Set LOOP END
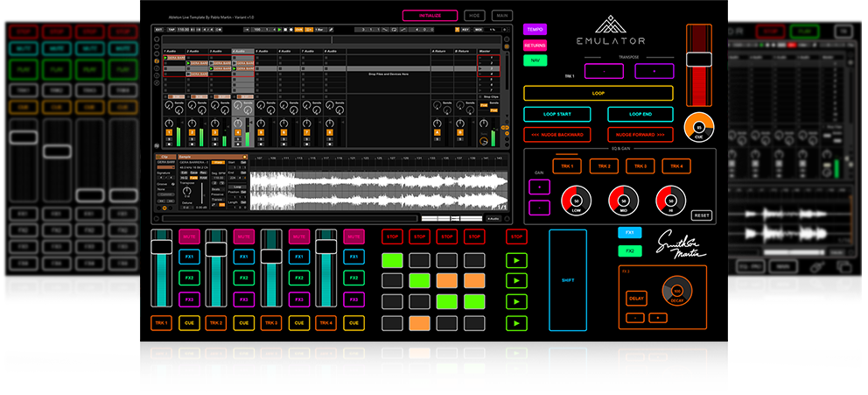This screenshot has height=395, width=868. (640, 114)
